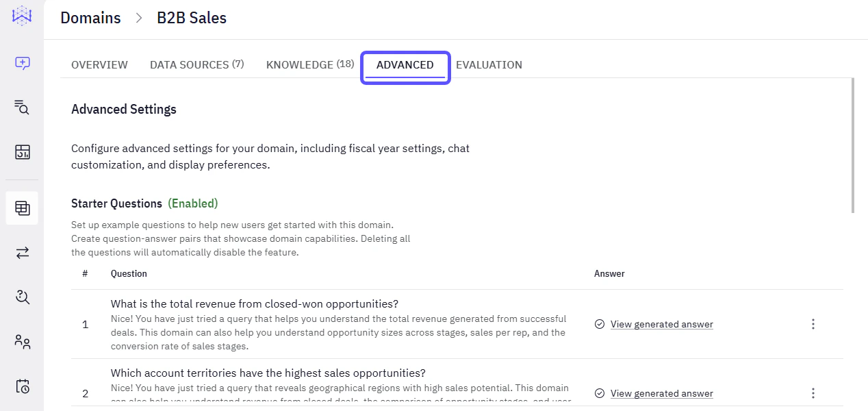Open the users icon in sidebar
Image resolution: width=868 pixels, height=411 pixels.
coord(22,341)
